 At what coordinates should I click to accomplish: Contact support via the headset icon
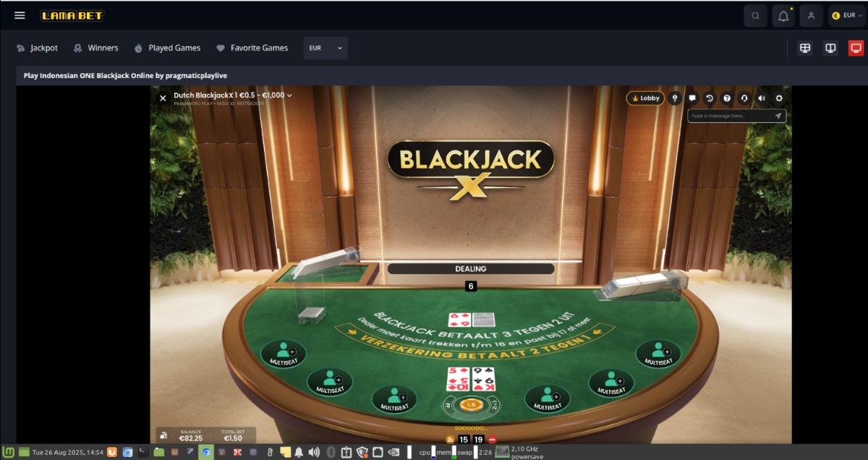(x=744, y=98)
